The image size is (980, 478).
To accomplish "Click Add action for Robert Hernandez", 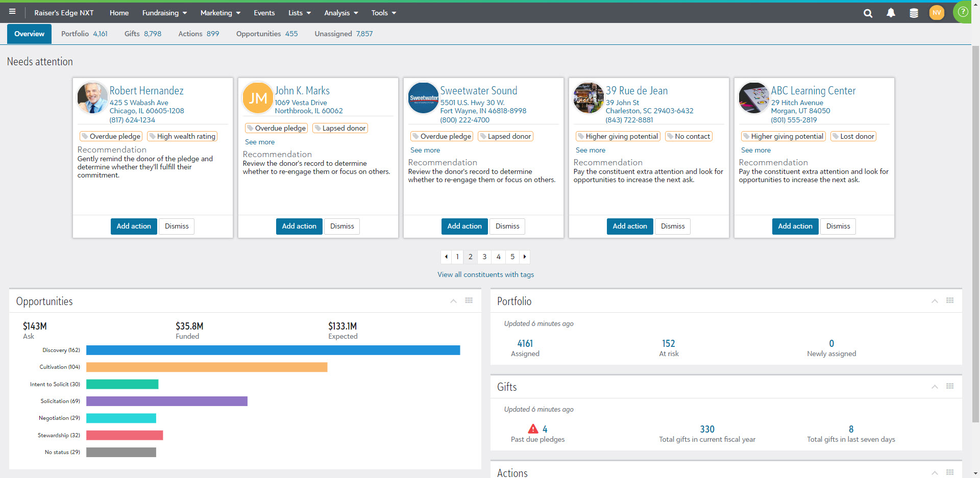I will coord(134,226).
